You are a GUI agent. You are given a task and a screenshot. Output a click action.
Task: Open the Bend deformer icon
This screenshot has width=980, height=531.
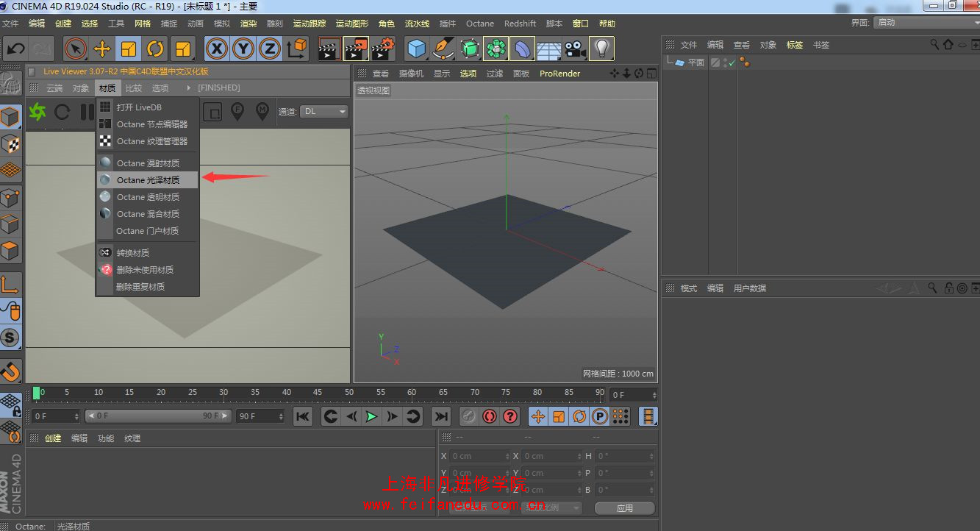pos(523,49)
